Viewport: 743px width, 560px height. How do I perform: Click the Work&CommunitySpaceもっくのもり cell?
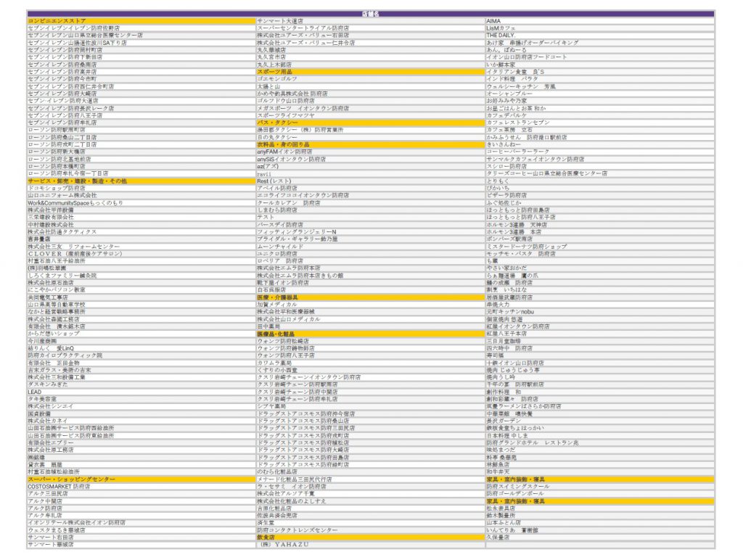pyautogui.click(x=75, y=202)
